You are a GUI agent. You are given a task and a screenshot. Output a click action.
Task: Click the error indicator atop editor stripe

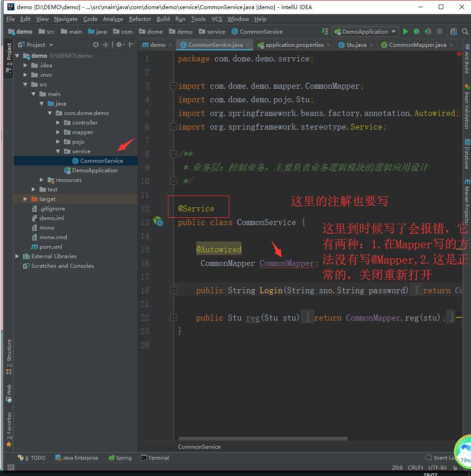coord(459,54)
